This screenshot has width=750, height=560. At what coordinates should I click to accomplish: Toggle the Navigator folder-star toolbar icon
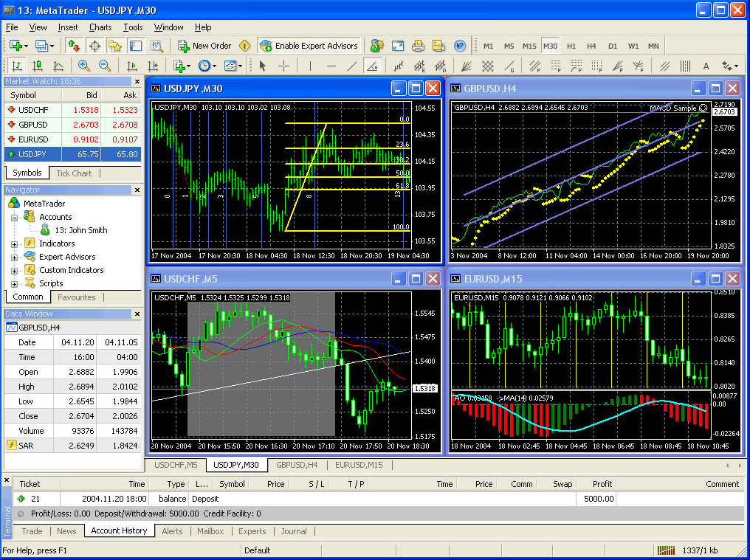click(x=115, y=46)
